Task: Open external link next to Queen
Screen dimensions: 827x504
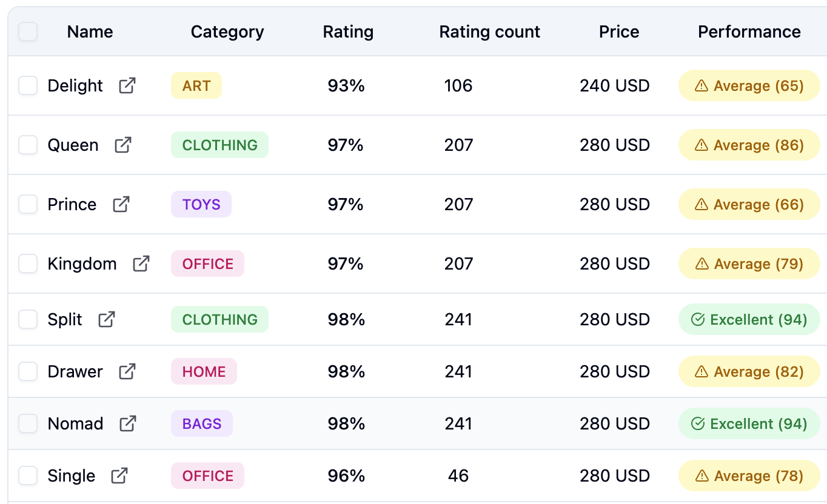Action: click(x=124, y=145)
